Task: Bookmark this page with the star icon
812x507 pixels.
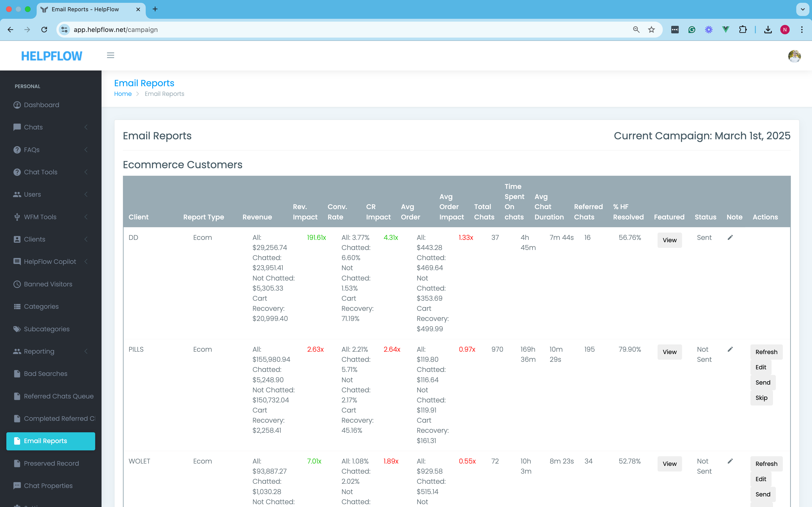Action: coord(651,30)
